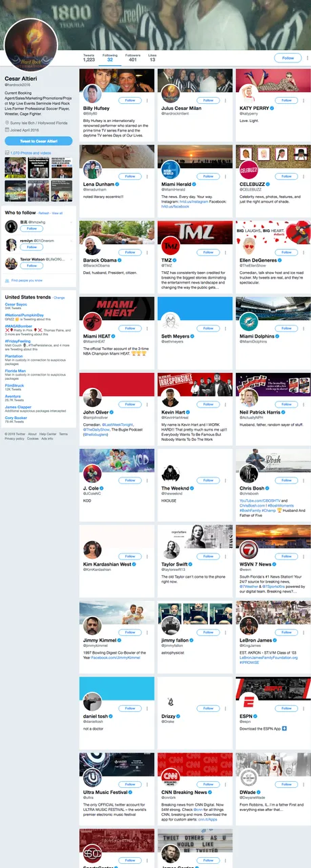Open Katy Perry's profile avatar
The width and height of the screenshot is (311, 868).
(x=248, y=94)
